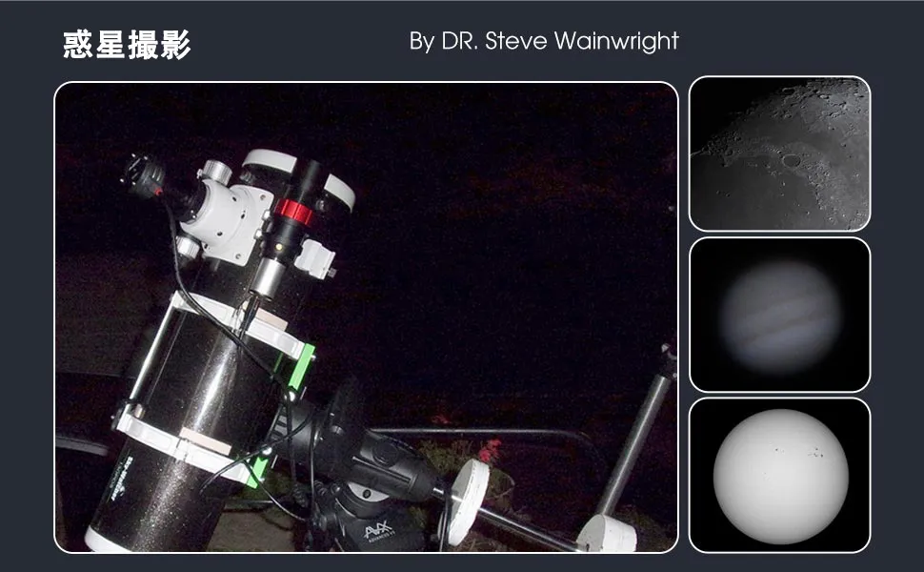Click the large crater in the Moon image
The image size is (924, 572).
pyautogui.click(x=792, y=161)
